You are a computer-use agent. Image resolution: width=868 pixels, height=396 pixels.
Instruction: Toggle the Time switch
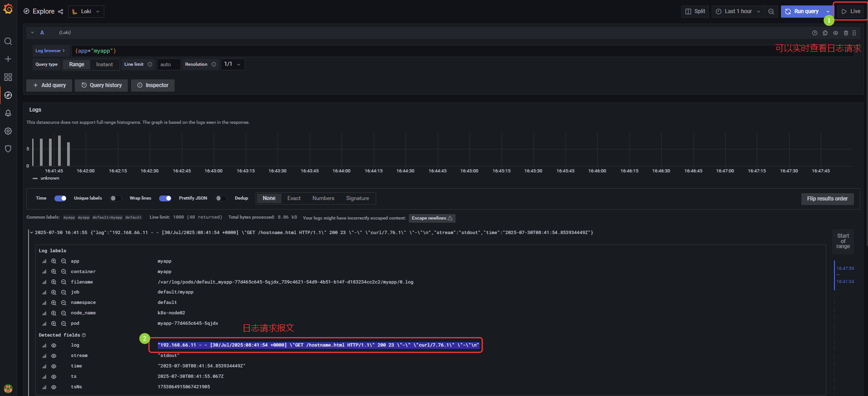[x=60, y=198]
